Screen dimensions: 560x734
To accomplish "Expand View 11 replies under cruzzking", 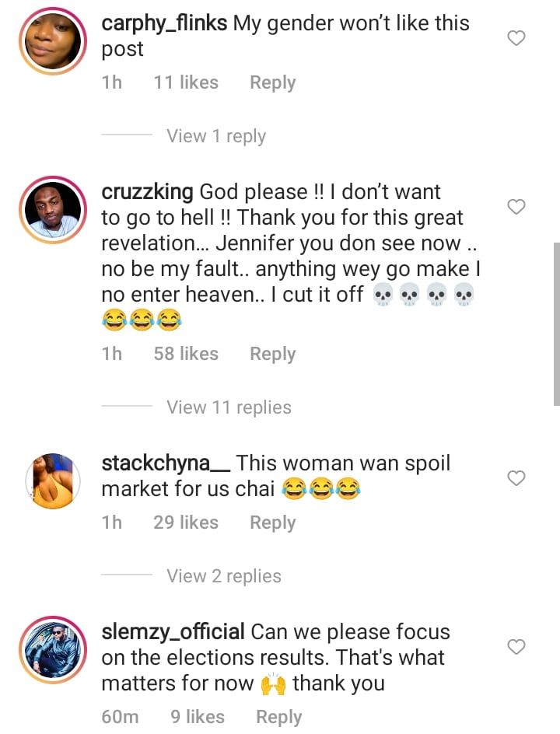I will coord(229,407).
